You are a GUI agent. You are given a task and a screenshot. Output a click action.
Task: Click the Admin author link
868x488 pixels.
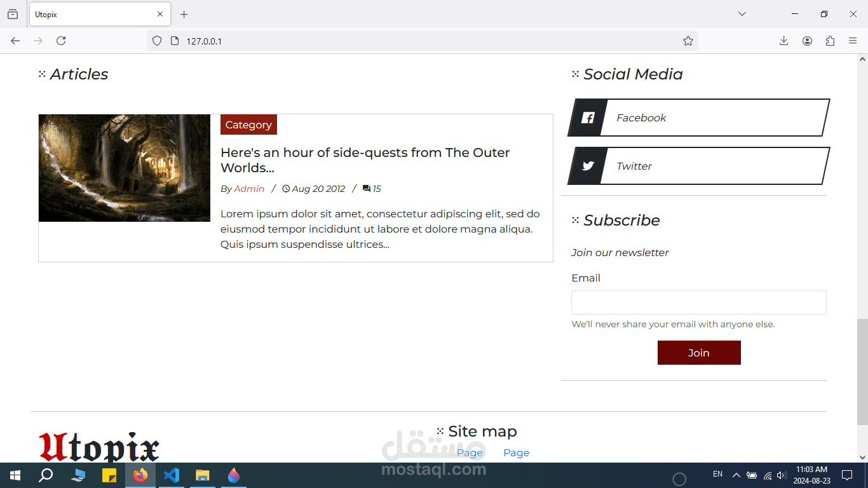(x=249, y=189)
